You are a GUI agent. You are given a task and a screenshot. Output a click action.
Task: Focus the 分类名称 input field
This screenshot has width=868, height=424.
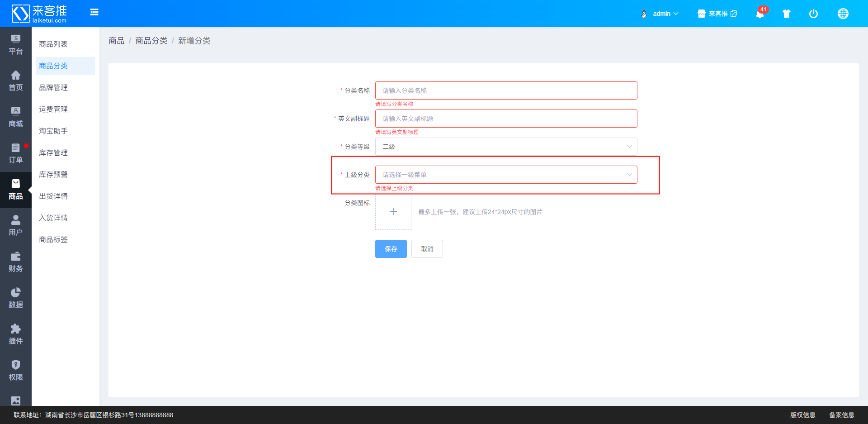(x=506, y=91)
